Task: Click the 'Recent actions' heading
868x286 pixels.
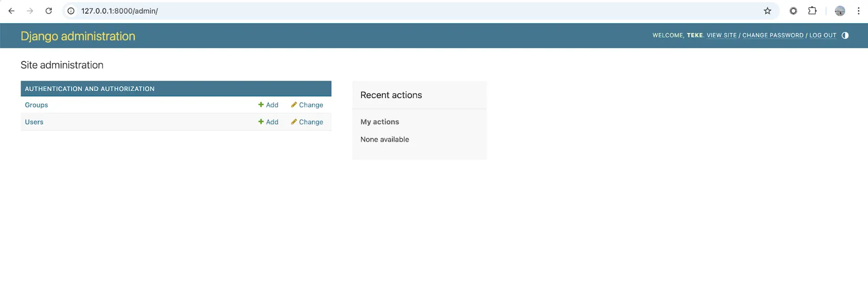Action: (x=391, y=95)
